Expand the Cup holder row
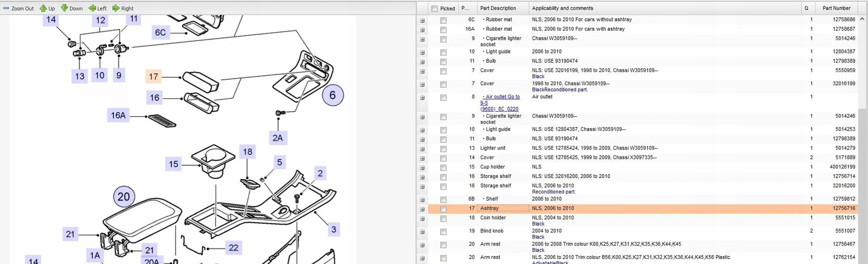 [x=422, y=168]
